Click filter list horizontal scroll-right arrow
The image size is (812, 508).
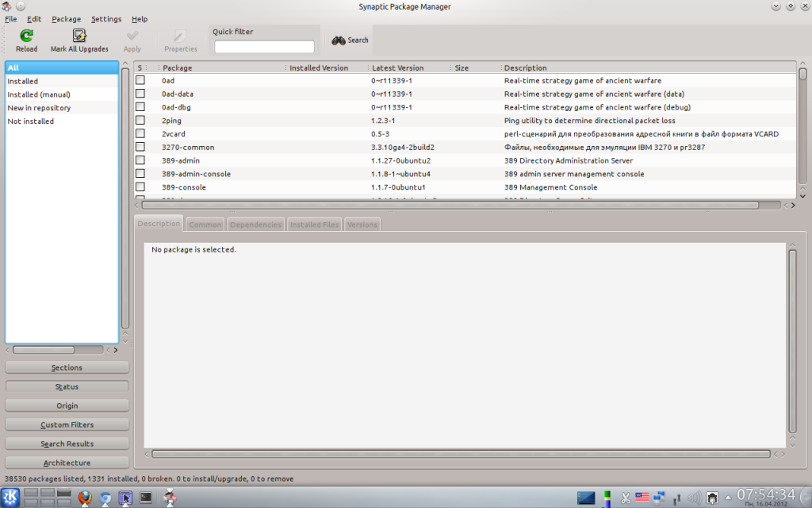(116, 350)
